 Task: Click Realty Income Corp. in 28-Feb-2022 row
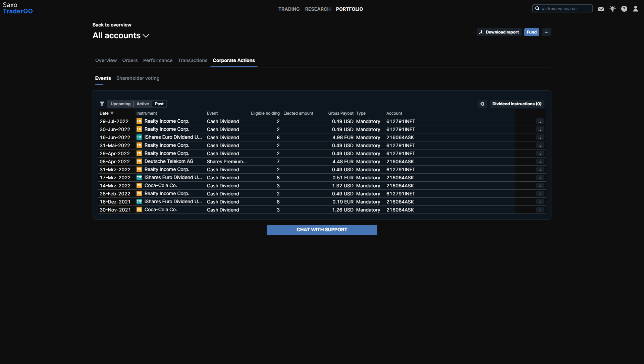click(167, 193)
